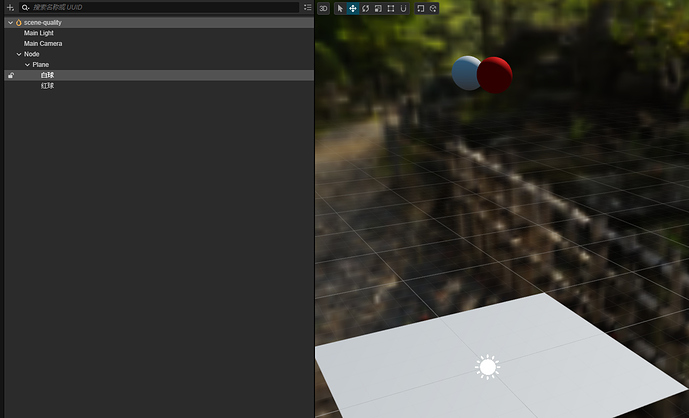
Task: Click the scene-quality flame icon
Action: tap(18, 22)
